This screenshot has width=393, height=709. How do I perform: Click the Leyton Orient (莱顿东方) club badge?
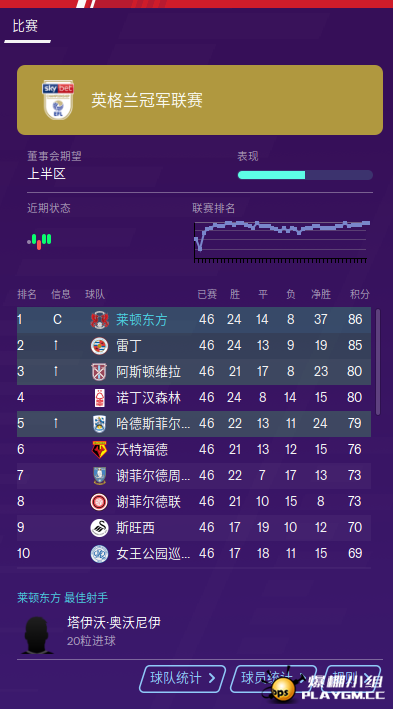[99, 320]
